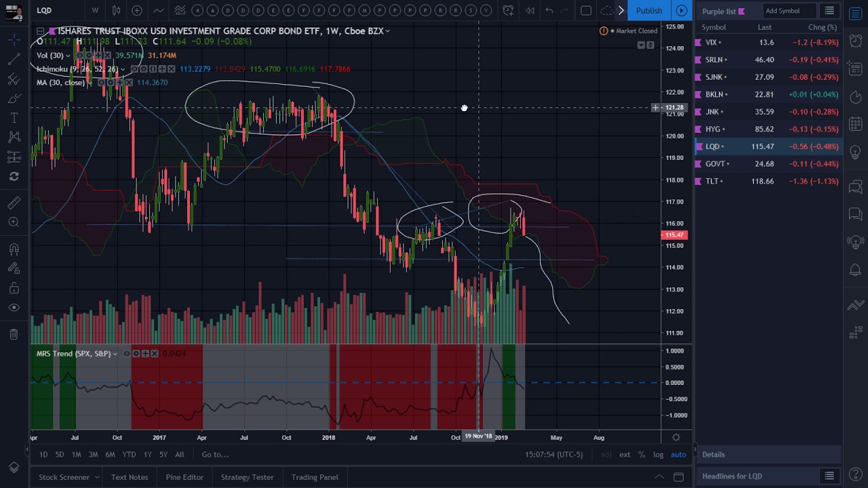
Task: Undo the last chart action
Action: click(549, 10)
